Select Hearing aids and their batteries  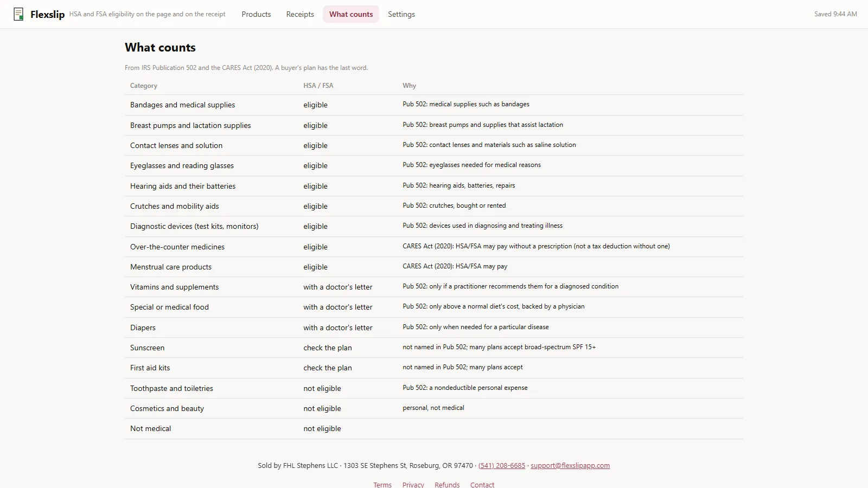click(183, 186)
